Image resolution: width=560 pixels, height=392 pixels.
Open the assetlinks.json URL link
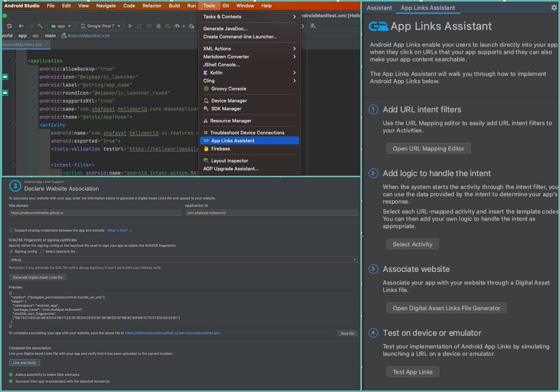(x=172, y=333)
